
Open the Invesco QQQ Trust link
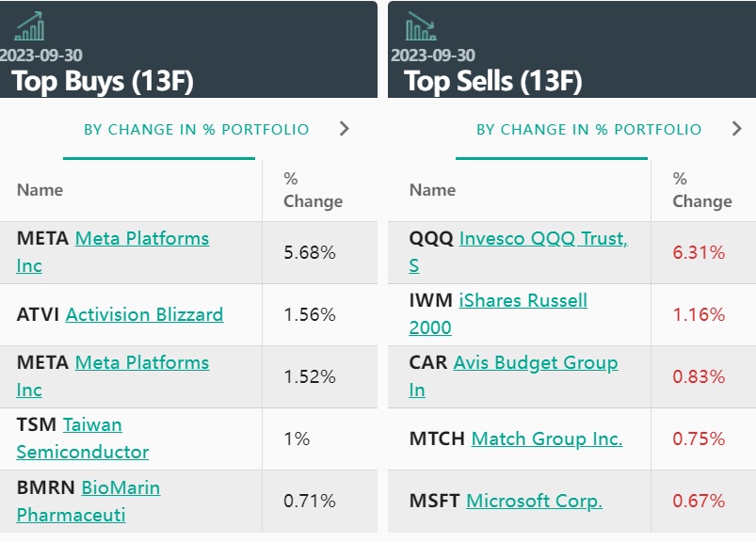(542, 239)
